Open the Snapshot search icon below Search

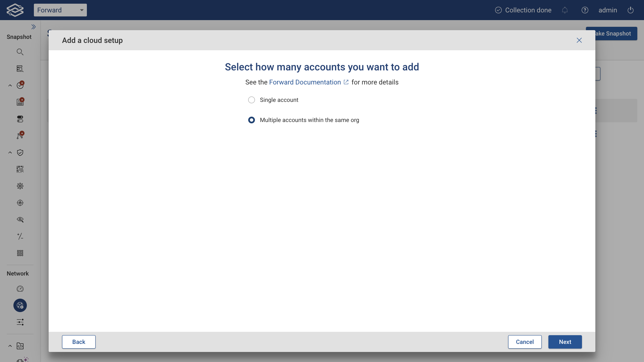pyautogui.click(x=20, y=68)
